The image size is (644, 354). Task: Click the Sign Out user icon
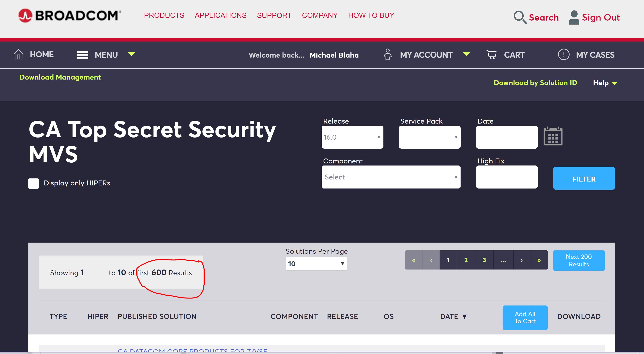[x=574, y=17]
